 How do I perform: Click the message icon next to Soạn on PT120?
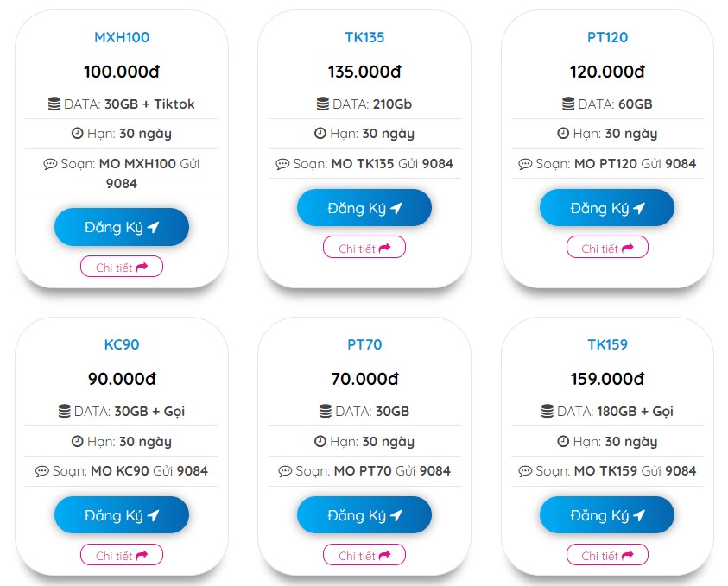[525, 163]
